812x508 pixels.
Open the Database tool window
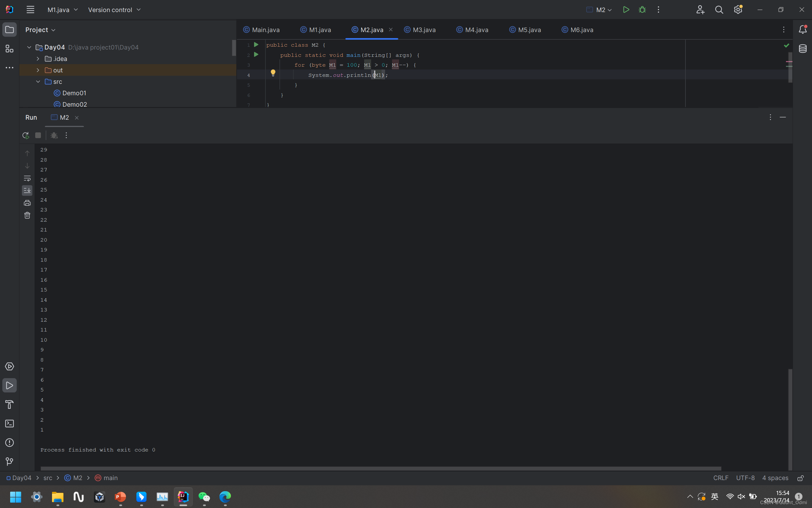802,49
